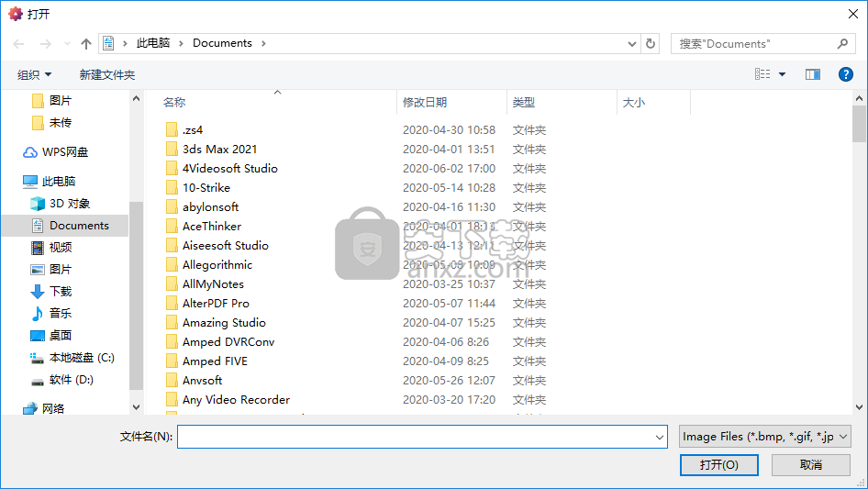Sort by 名称 column header
Screen dimensions: 868x489
point(173,103)
